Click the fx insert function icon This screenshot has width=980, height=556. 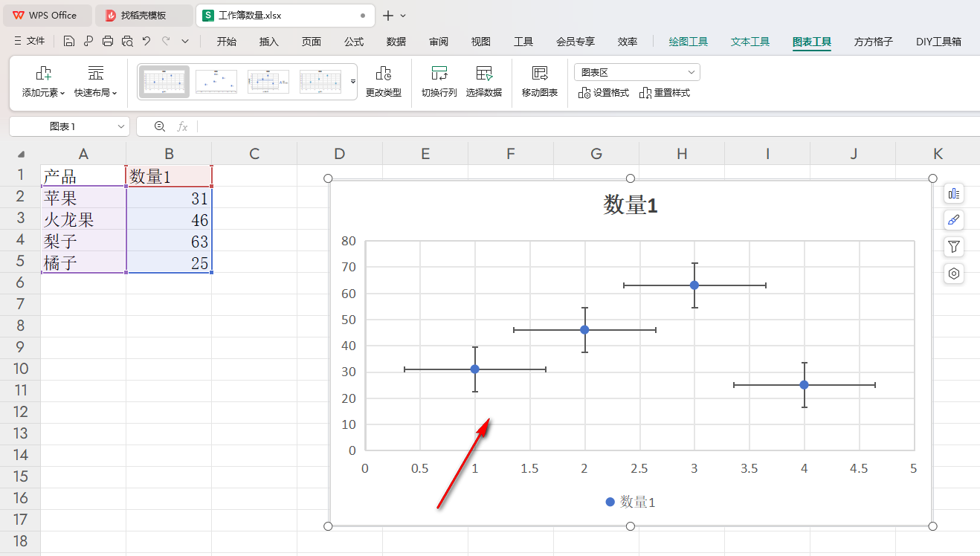point(182,126)
